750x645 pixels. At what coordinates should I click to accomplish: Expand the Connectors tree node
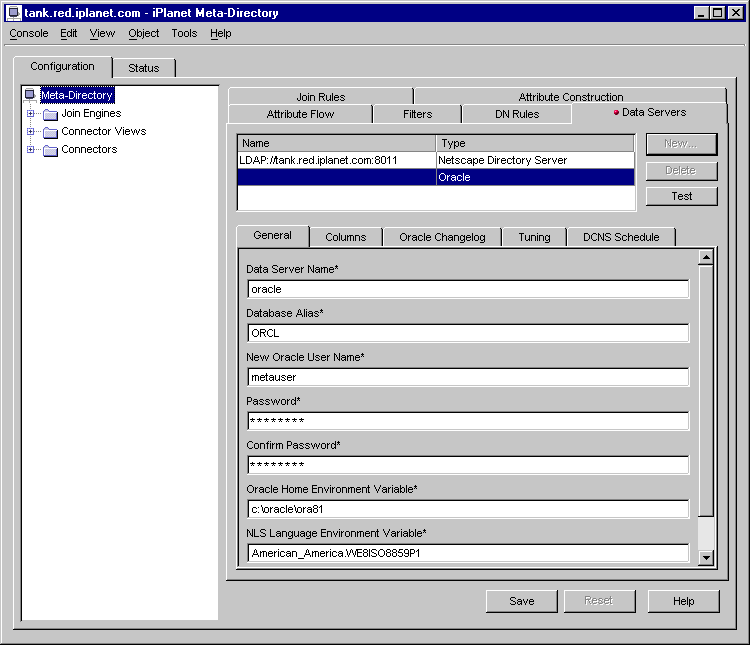click(x=30, y=149)
